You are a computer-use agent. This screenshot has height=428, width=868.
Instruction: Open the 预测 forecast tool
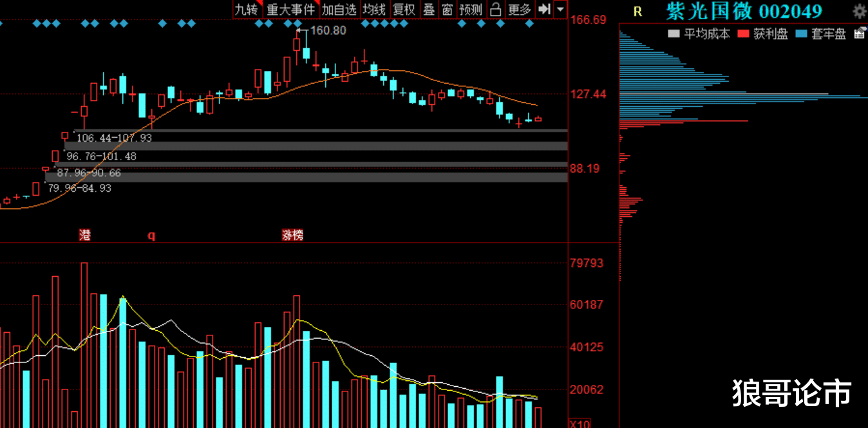470,9
